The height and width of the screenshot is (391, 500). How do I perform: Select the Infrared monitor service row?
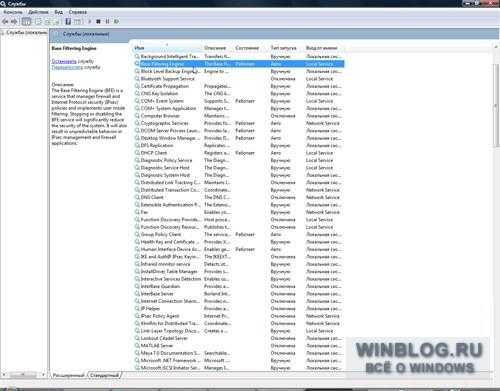pyautogui.click(x=239, y=264)
